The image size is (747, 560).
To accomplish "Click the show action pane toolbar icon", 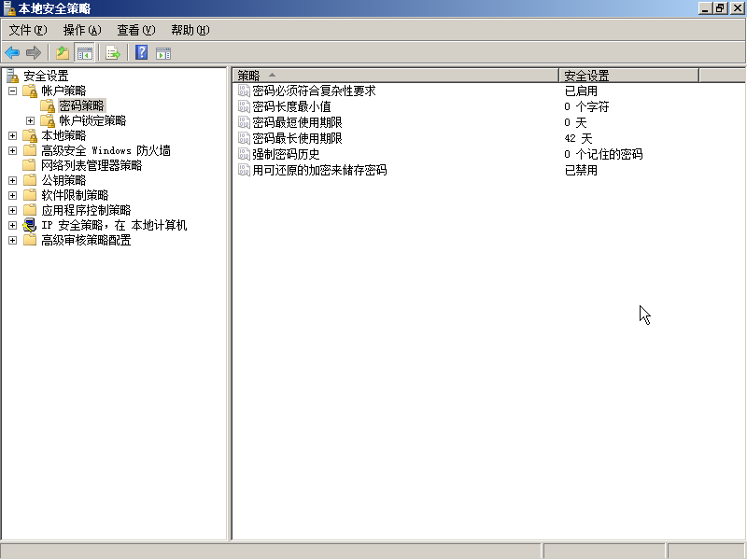I will [x=163, y=52].
